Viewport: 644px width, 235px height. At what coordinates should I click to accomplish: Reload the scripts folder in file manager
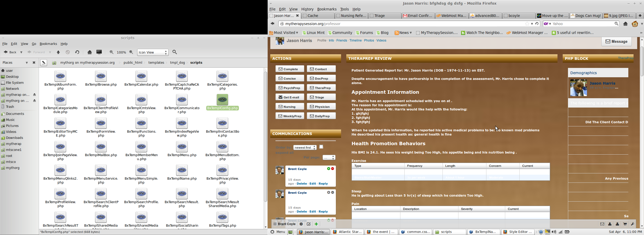77,52
